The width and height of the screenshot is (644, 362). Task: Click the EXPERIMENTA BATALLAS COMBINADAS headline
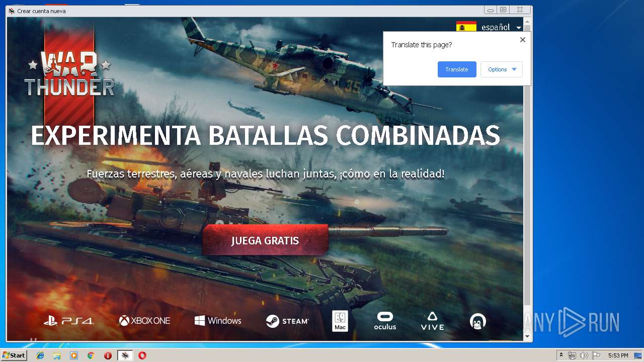(x=265, y=135)
